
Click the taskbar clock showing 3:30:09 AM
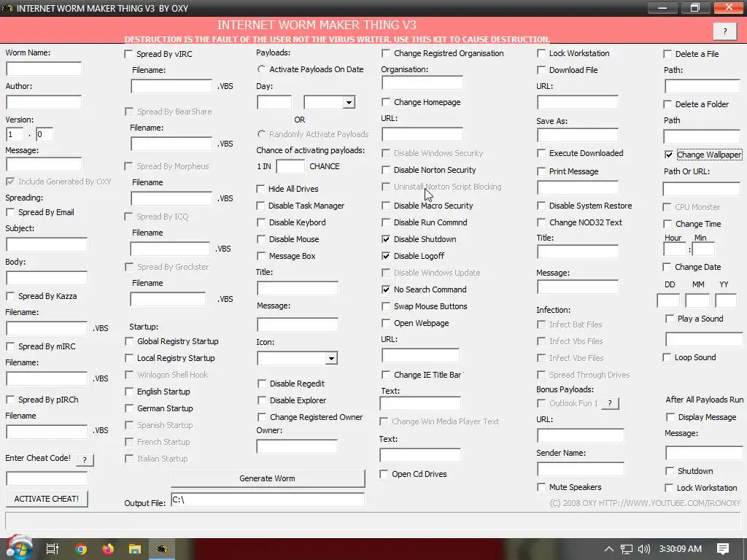681,549
